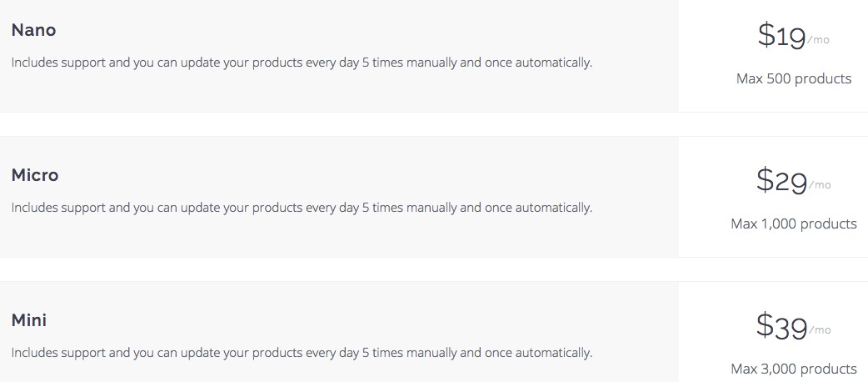868x382 pixels.
Task: Click the Nano plan title
Action: pyautogui.click(x=33, y=31)
